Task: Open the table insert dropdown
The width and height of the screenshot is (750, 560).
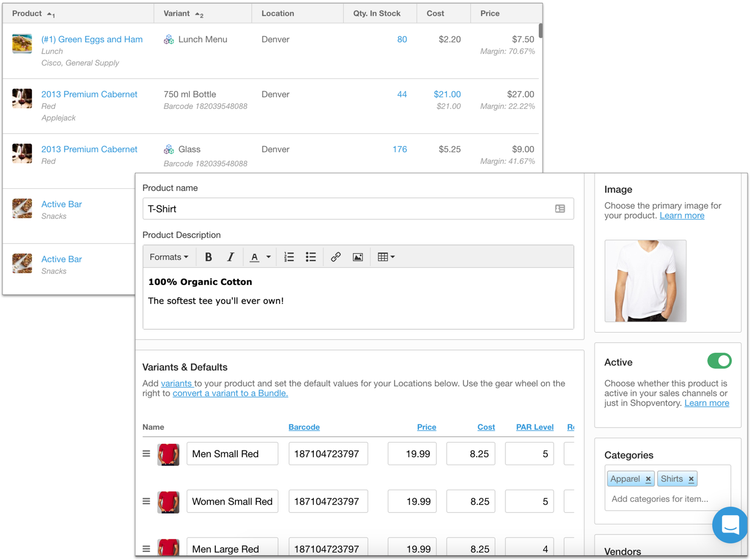Action: 386,257
